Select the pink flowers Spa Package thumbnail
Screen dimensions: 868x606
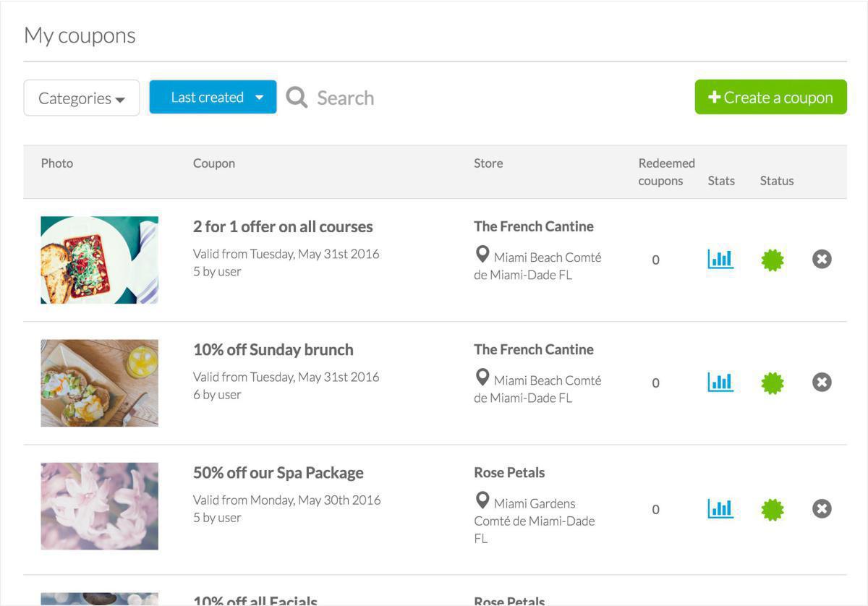(99, 505)
